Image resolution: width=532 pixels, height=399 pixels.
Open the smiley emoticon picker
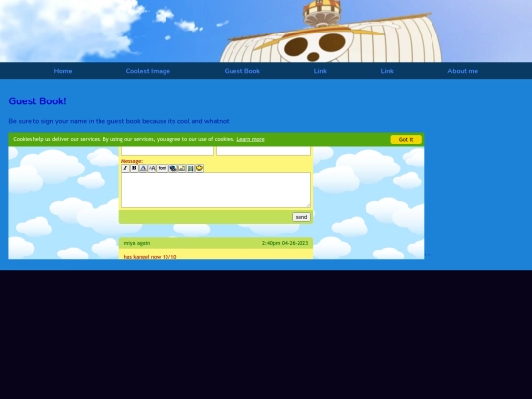pos(199,168)
